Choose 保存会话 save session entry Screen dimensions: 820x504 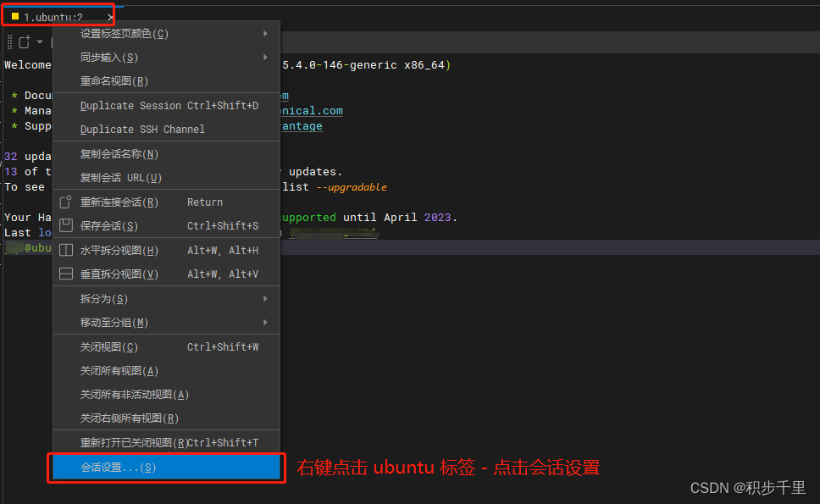(x=166, y=226)
